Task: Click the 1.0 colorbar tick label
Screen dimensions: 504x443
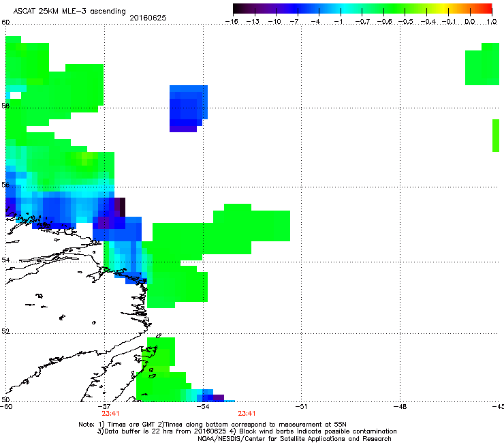Action: 492,22
